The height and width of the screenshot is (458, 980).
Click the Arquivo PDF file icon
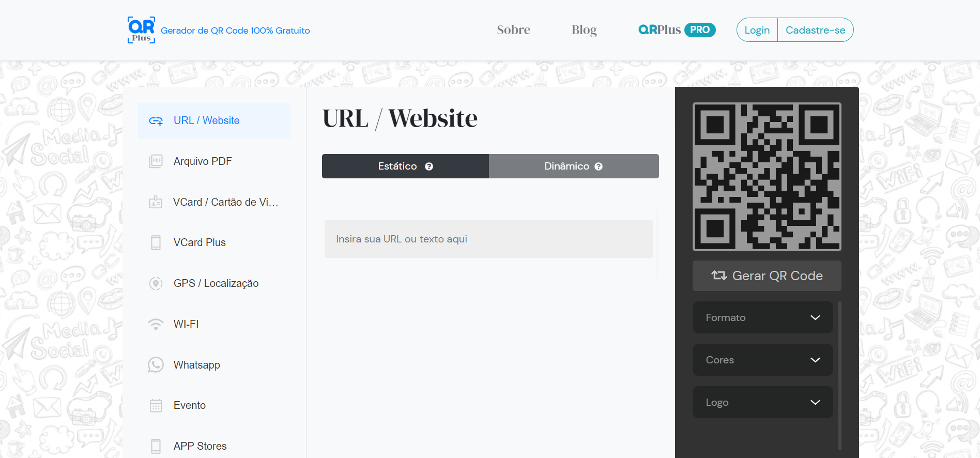[156, 161]
